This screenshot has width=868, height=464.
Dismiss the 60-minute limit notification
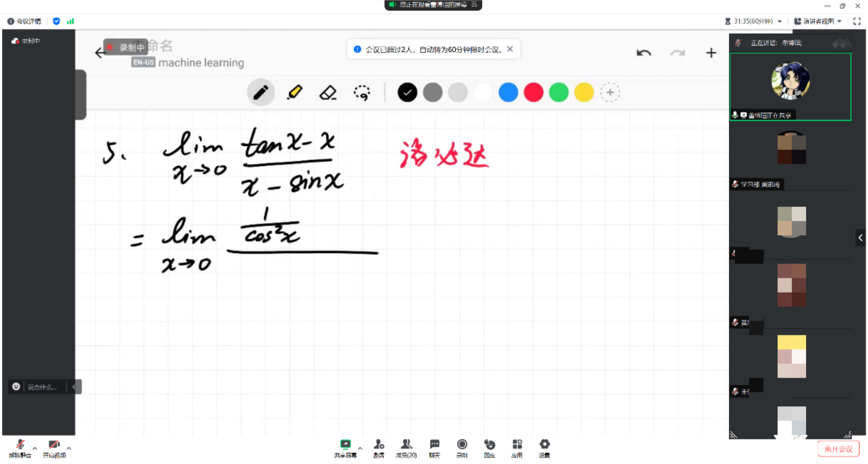click(510, 49)
